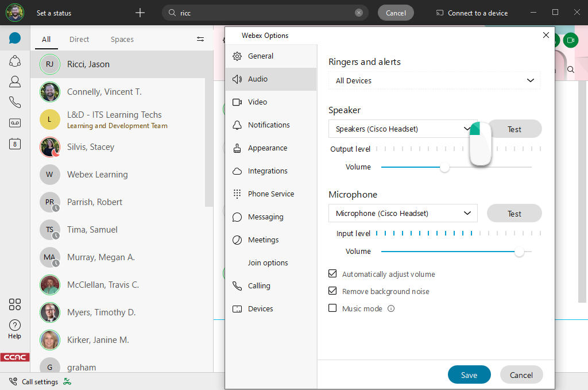588x390 pixels.
Task: Click the Help icon in the sidebar
Action: [x=14, y=326]
